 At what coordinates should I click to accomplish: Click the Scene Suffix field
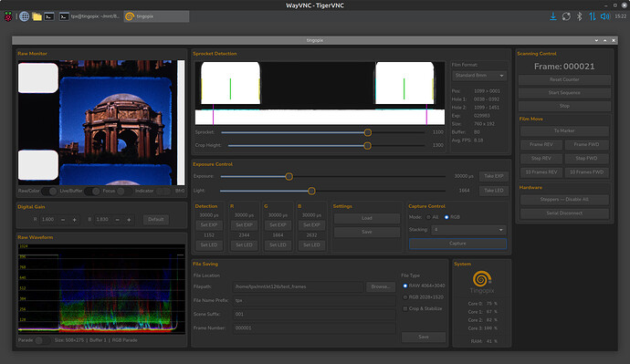click(x=314, y=314)
